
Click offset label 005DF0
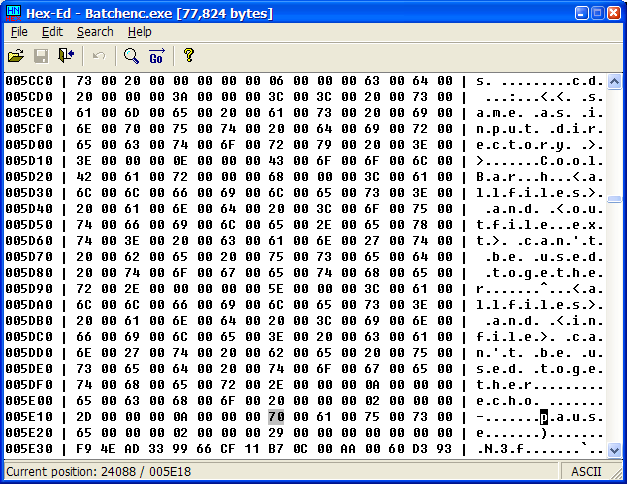click(29, 385)
